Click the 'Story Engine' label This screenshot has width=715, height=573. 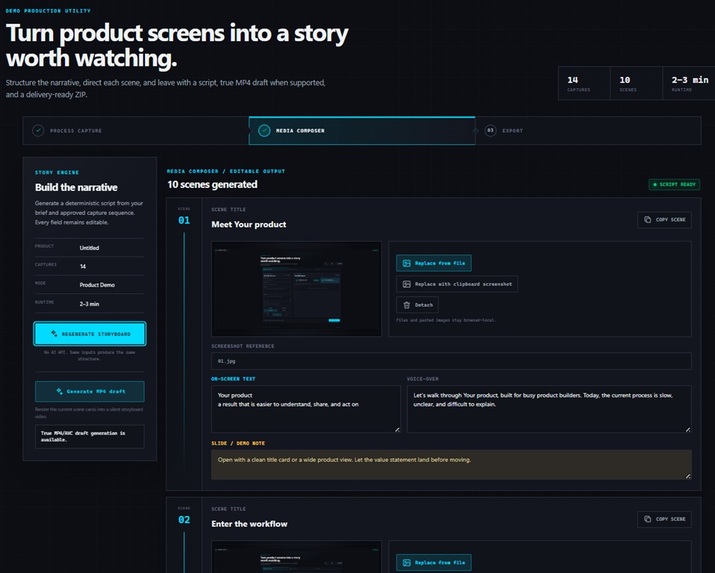[x=57, y=172]
